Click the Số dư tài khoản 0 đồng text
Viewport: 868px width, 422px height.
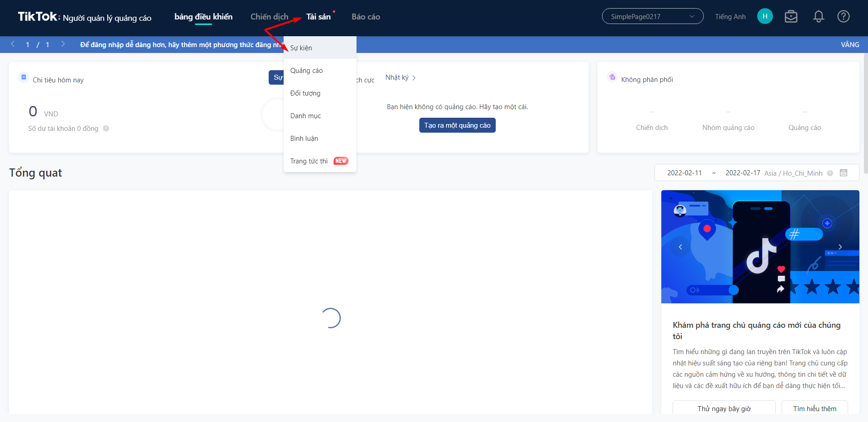[63, 129]
